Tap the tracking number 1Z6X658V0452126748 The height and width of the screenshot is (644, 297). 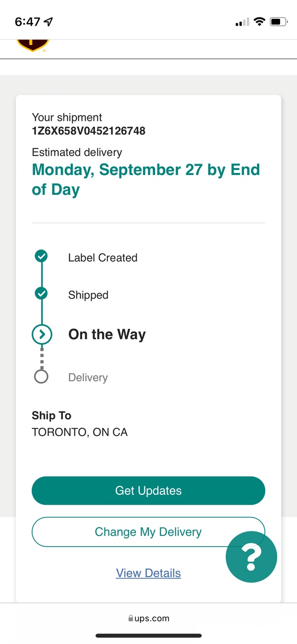point(89,131)
